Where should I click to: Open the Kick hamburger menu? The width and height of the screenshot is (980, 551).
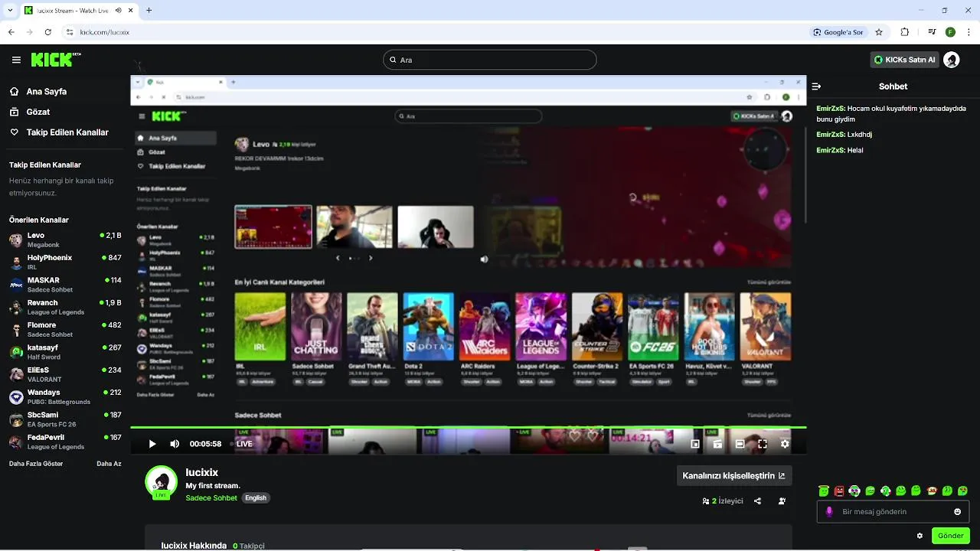pos(16,60)
